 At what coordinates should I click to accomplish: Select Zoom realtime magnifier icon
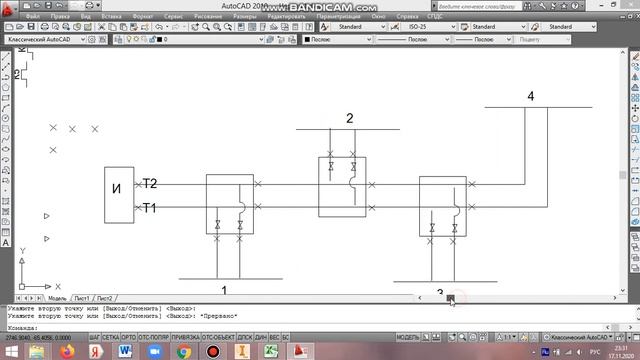[x=206, y=27]
